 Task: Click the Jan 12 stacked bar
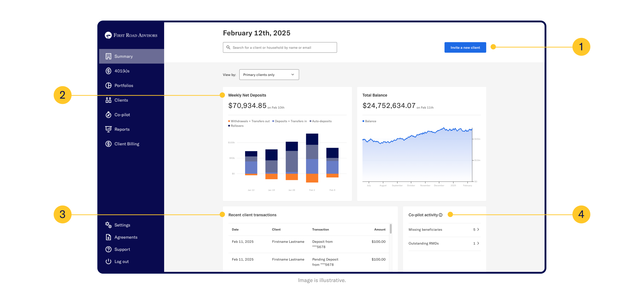(x=251, y=163)
